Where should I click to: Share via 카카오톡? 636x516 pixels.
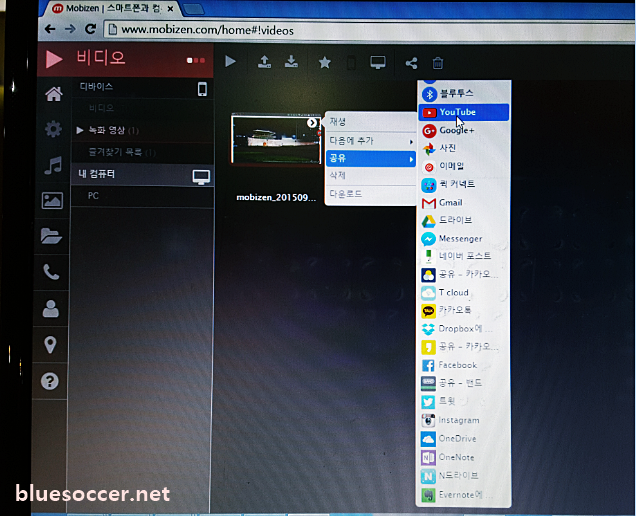[x=464, y=311]
